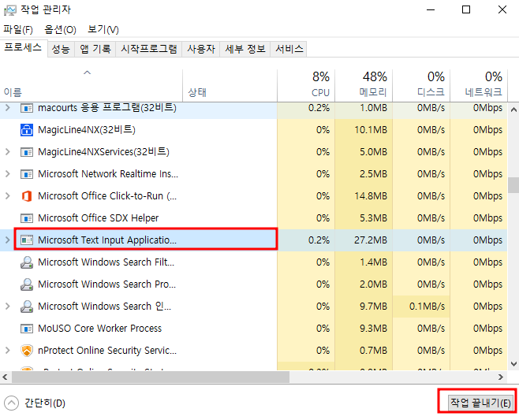Viewport: 519px width, 420px height.
Task: Switch to the 성능 tab
Action: click(61, 50)
